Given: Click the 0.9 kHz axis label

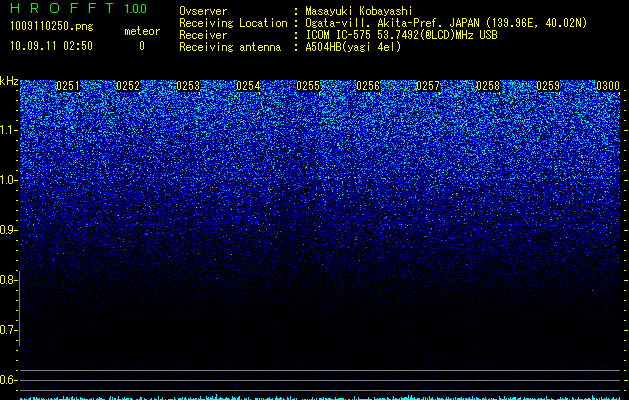Looking at the screenshot, I should [x=8, y=230].
